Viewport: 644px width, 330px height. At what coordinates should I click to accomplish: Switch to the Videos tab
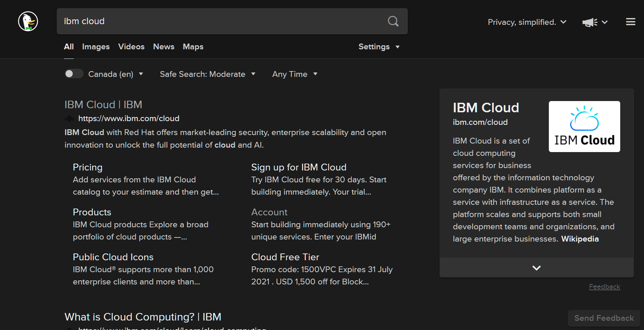[x=131, y=47]
